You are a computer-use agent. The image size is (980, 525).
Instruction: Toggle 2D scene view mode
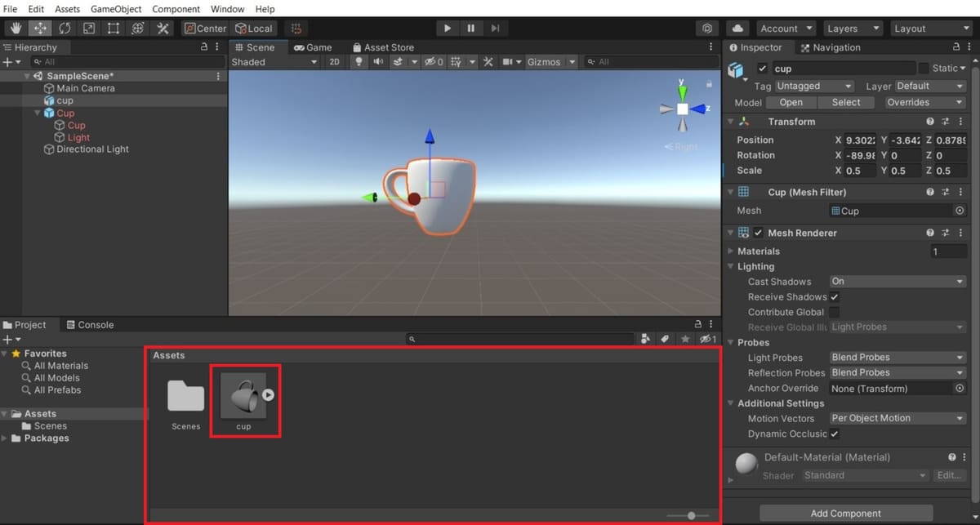[334, 62]
